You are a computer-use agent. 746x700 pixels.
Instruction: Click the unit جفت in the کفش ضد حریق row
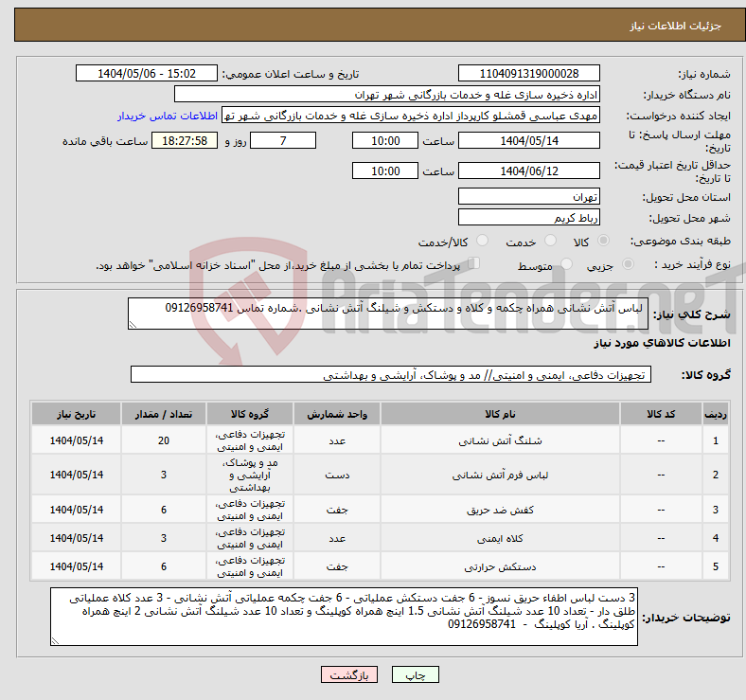coord(337,510)
